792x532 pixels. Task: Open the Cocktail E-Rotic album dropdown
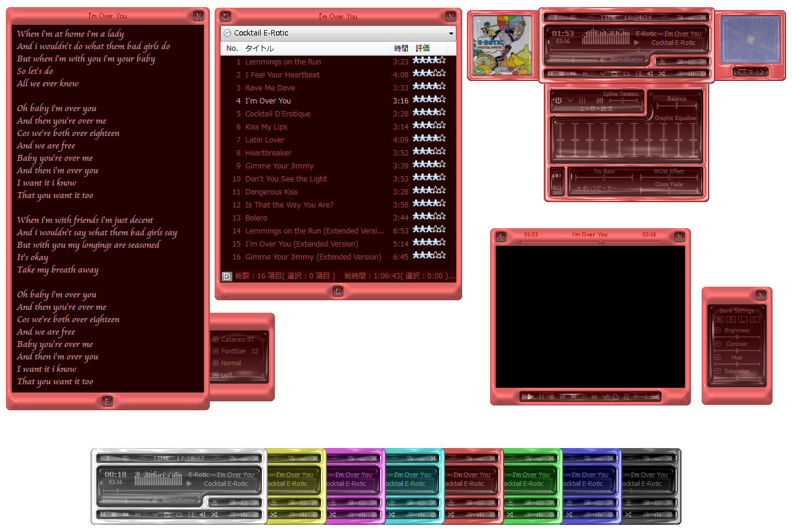(338, 33)
